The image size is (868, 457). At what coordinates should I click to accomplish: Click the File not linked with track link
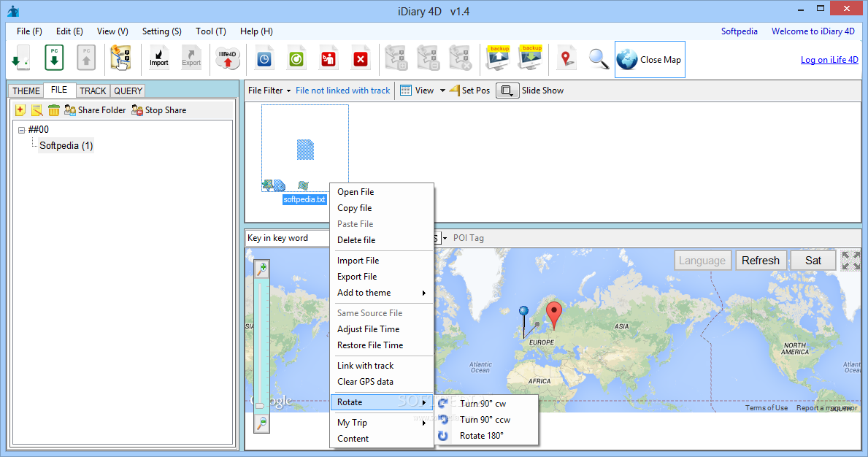coord(342,91)
